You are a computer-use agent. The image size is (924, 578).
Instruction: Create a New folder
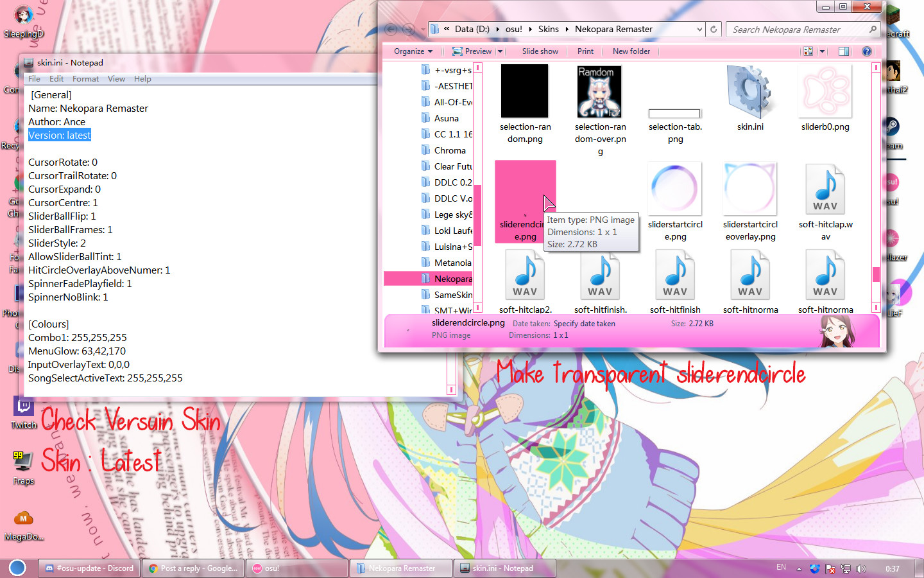(631, 51)
